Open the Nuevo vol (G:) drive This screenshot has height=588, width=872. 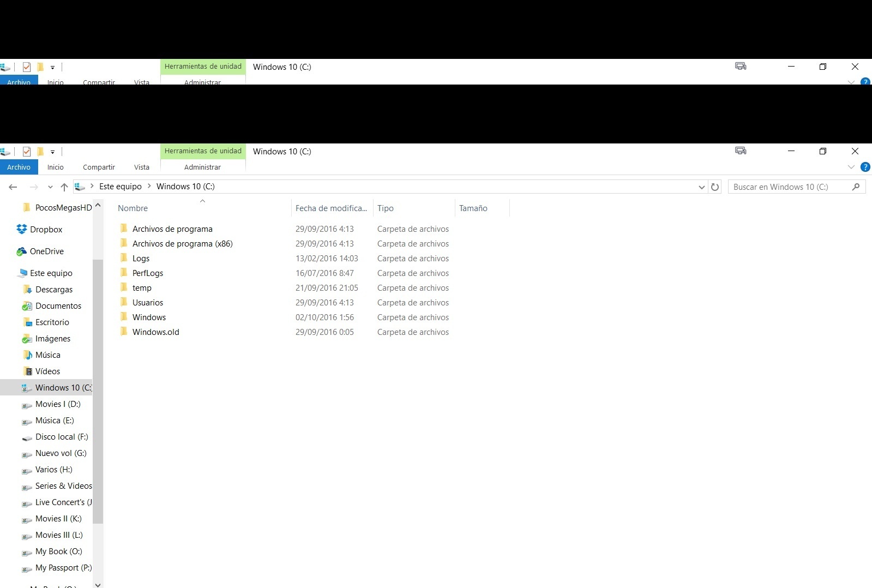tap(54, 453)
